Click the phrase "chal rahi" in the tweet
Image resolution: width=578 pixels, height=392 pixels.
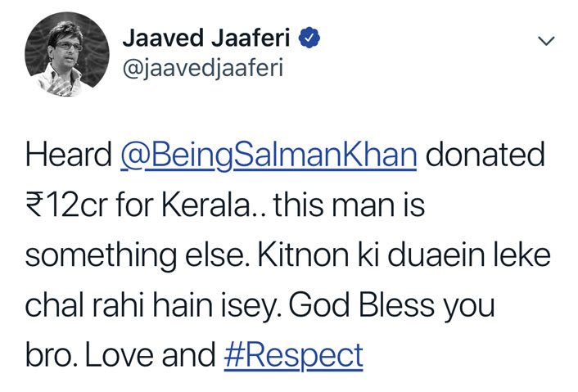point(84,305)
